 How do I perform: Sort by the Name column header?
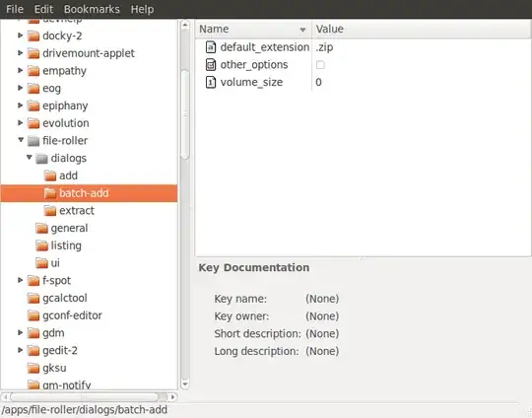pos(253,30)
